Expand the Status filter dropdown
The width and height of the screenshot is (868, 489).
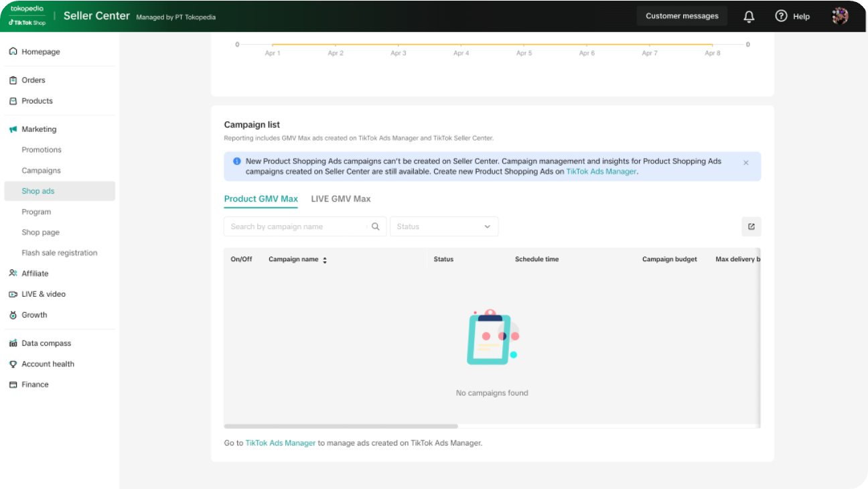pos(444,226)
